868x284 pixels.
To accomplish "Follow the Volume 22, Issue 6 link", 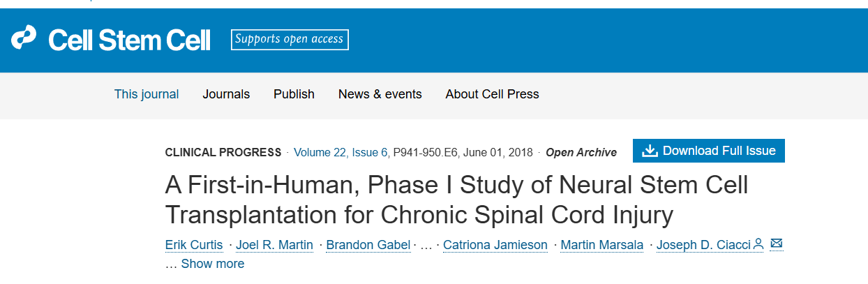I will [x=342, y=152].
